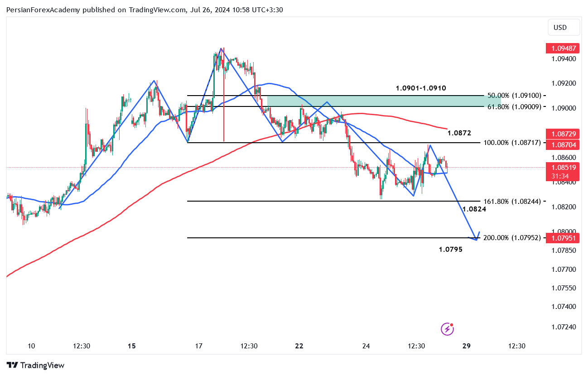The width and height of the screenshot is (588, 376).
Task: Click the 1.07240 price axis value
Action: click(x=563, y=327)
